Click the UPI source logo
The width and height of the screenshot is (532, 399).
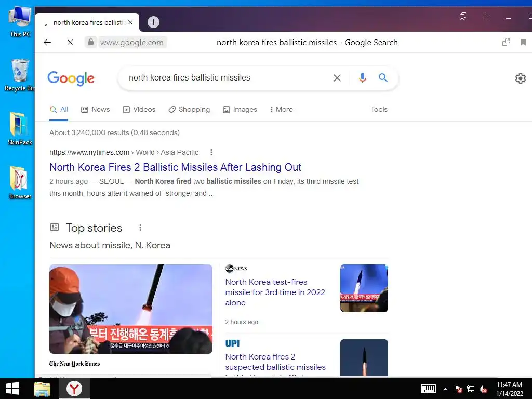tap(232, 344)
